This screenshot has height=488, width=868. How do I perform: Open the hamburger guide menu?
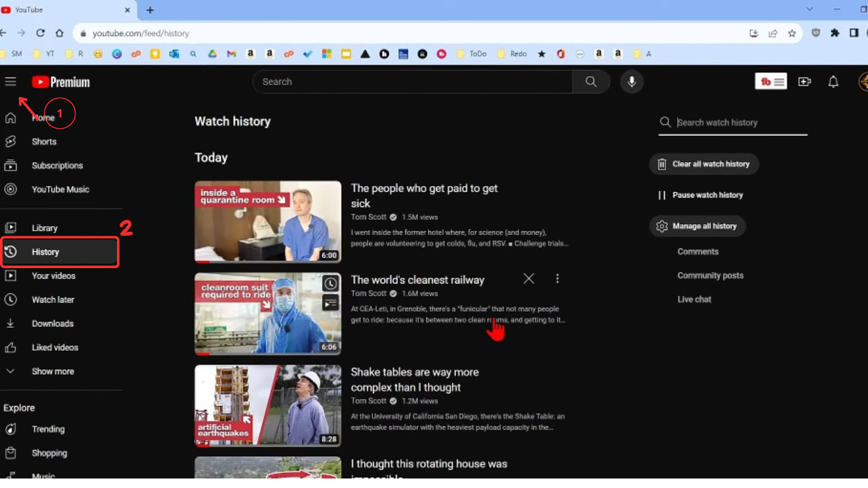click(x=10, y=81)
